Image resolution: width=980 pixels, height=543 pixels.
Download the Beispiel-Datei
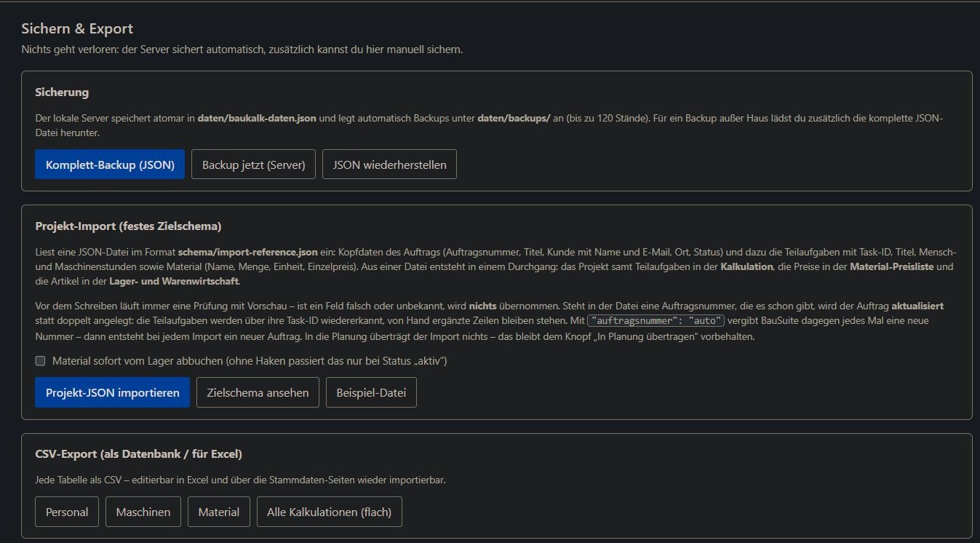coord(371,392)
